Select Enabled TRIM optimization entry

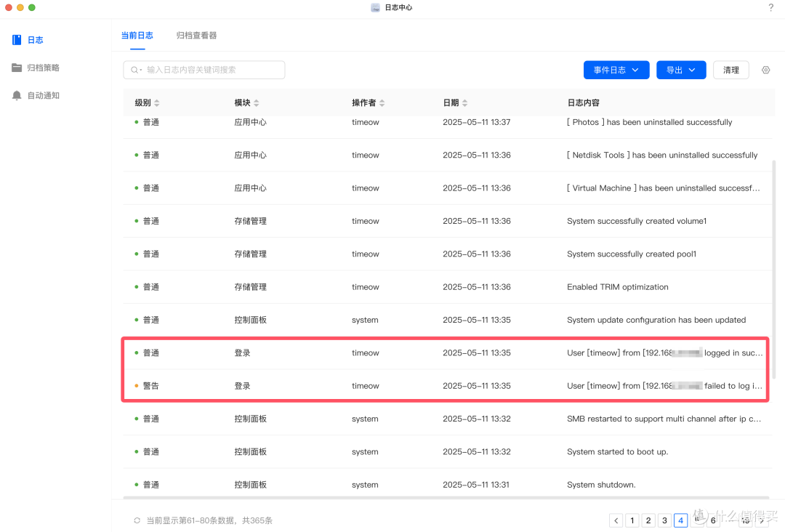(447, 287)
